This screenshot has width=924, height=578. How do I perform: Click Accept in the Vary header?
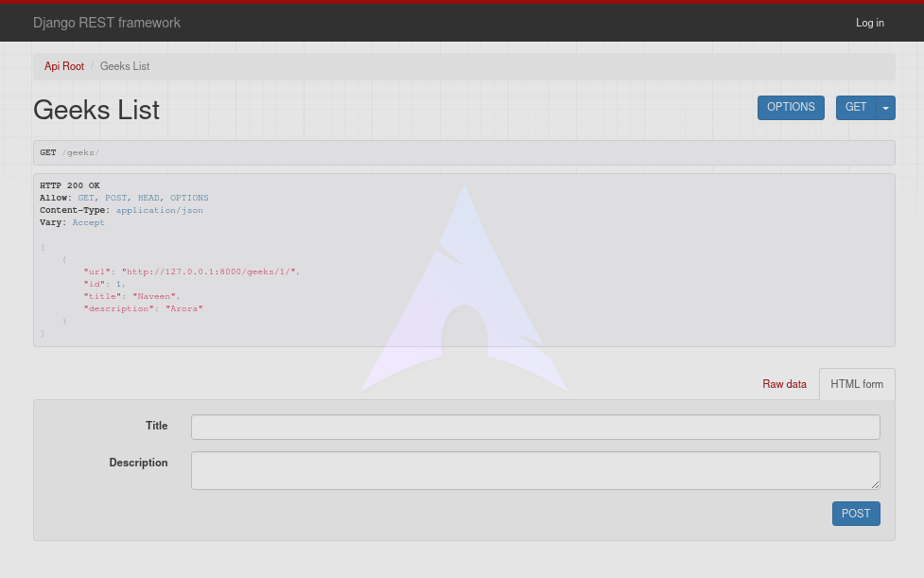click(x=88, y=222)
